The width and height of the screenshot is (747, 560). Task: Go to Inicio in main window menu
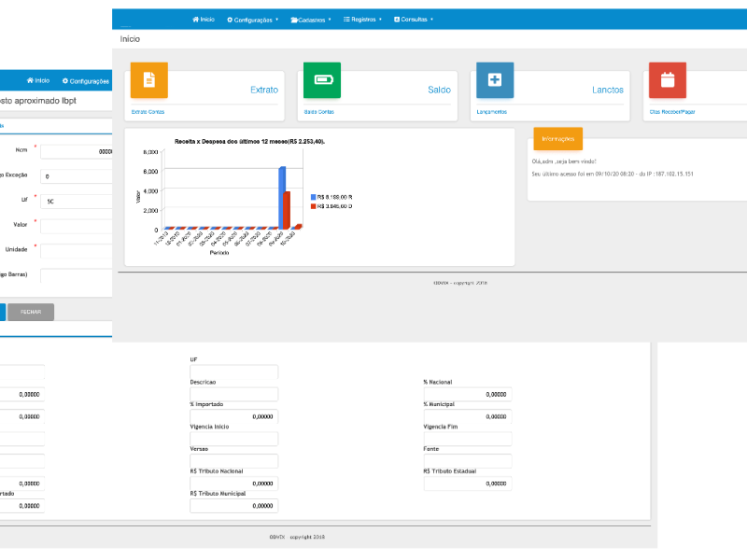coord(204,20)
